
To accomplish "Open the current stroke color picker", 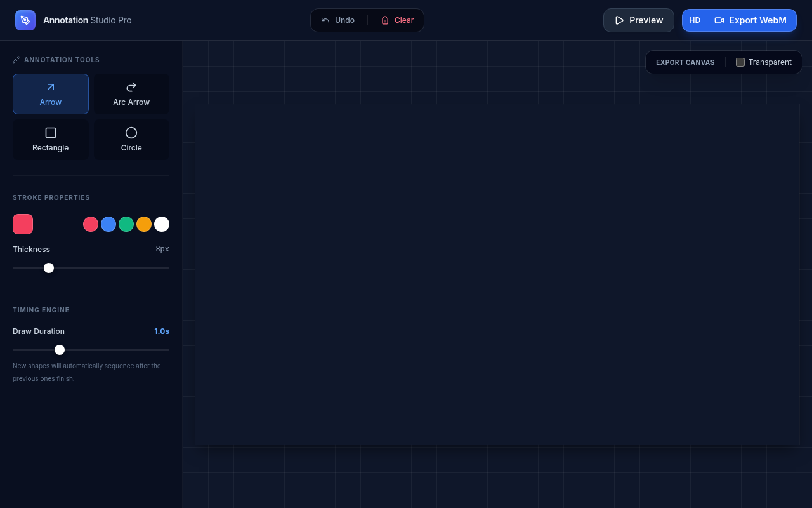I will 23,224.
